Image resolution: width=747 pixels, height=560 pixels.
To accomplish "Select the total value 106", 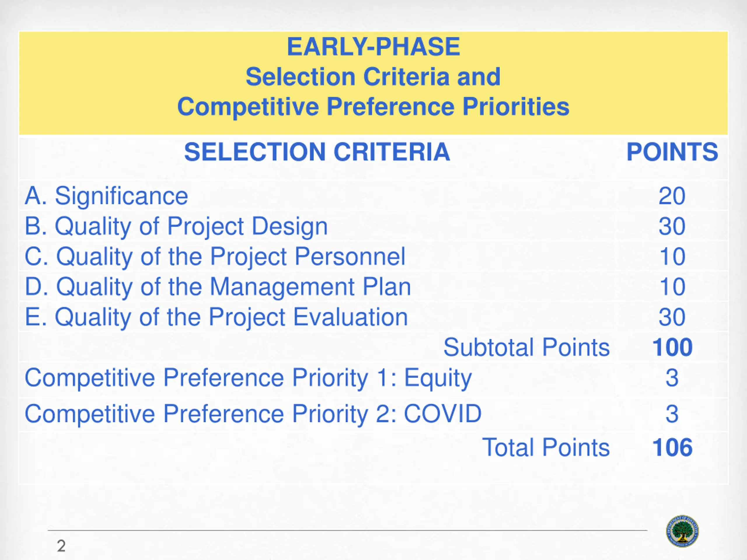I will coord(672,447).
